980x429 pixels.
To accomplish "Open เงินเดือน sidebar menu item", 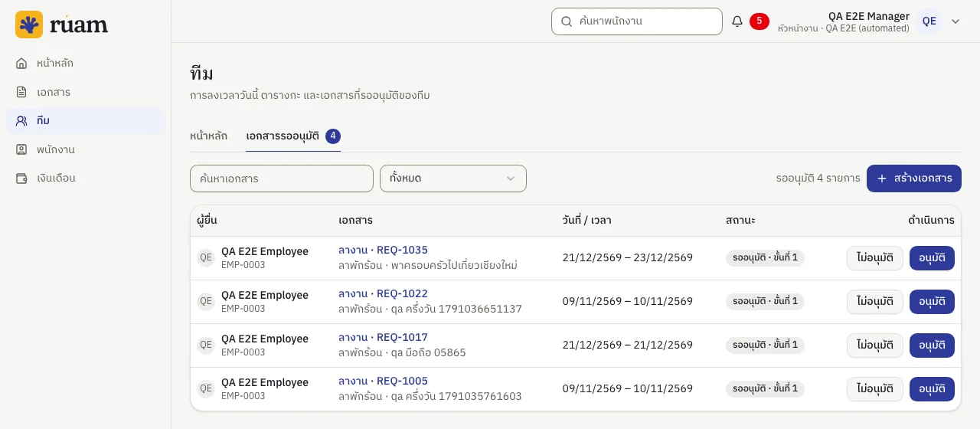I will click(x=86, y=178).
